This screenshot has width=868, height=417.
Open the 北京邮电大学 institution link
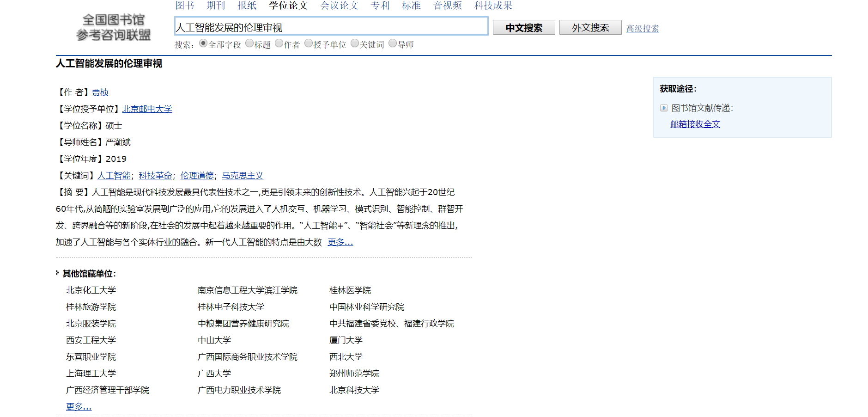click(x=147, y=109)
